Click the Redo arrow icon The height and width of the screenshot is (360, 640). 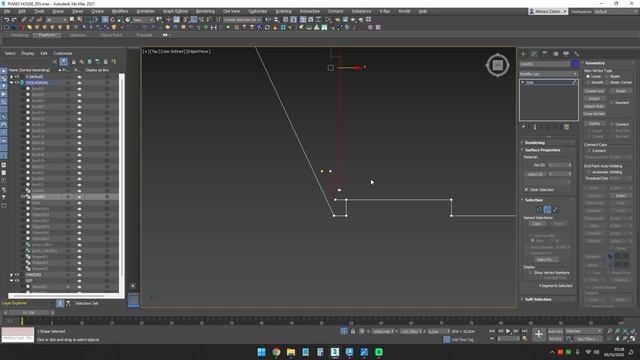[14, 20]
